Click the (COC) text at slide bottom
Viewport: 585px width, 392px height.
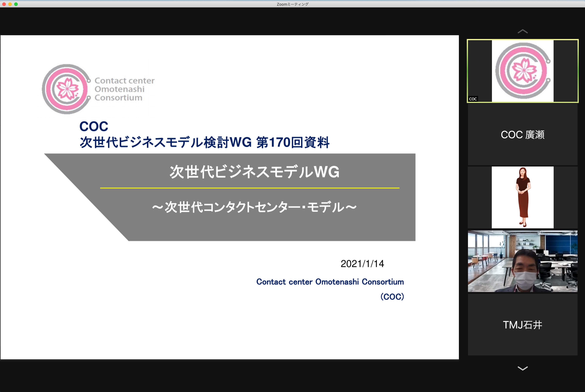coord(392,296)
